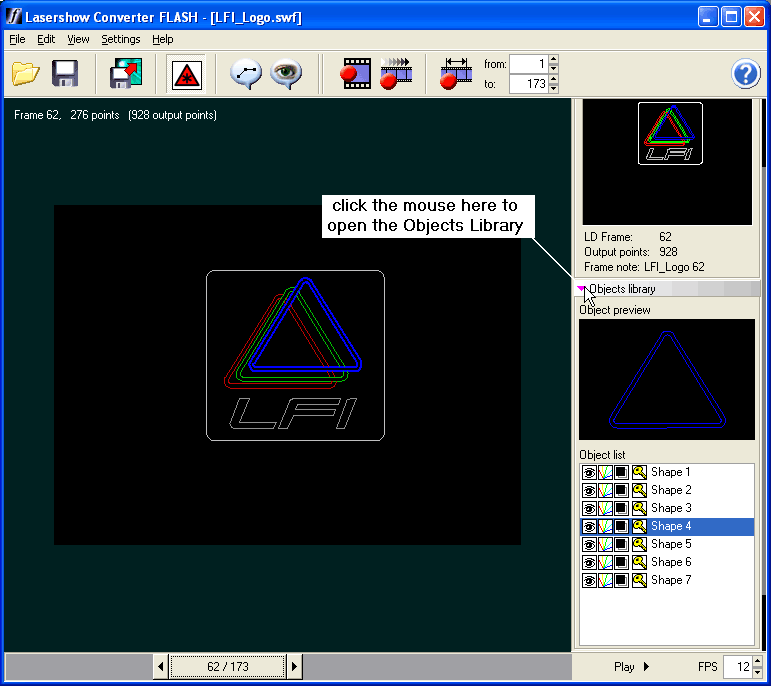Step to the previous frame arrow
Image resolution: width=771 pixels, height=686 pixels.
click(160, 667)
